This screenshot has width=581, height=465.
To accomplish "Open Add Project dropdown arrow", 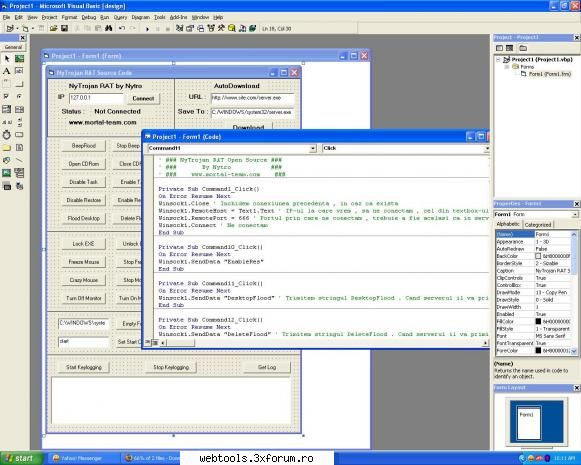I will pos(17,29).
